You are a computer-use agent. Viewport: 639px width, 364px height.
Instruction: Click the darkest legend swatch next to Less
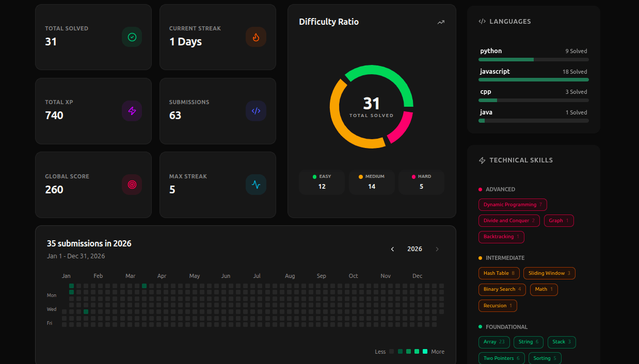coord(392,352)
